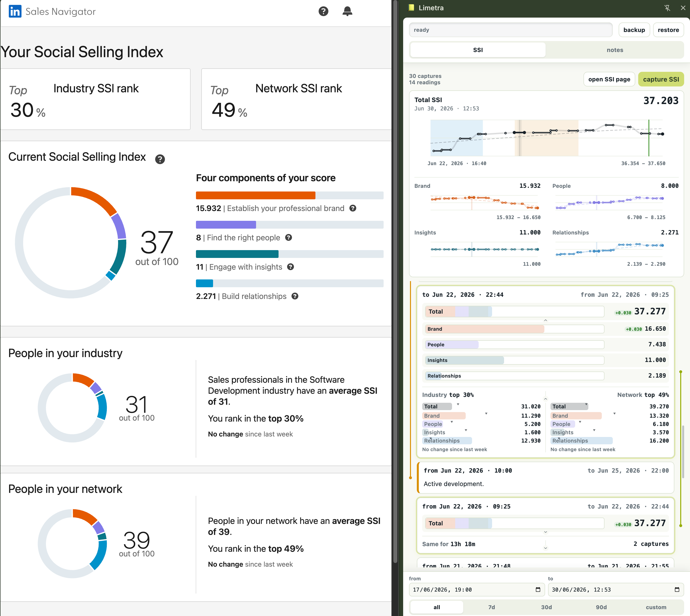Click the Network Insights marker arrow
Screen dimensions: 690x616
click(594, 430)
